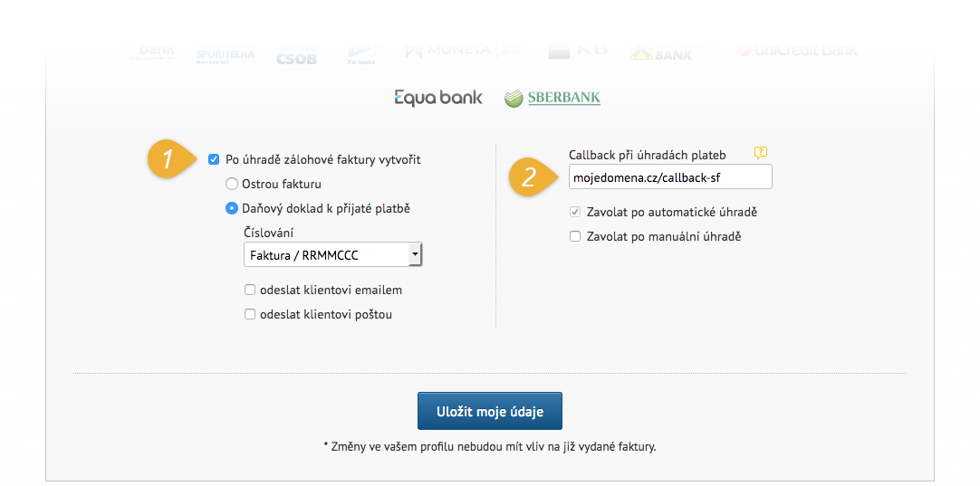The image size is (980, 486).
Task: Click the faded MONETA bank logo
Action: (x=463, y=51)
